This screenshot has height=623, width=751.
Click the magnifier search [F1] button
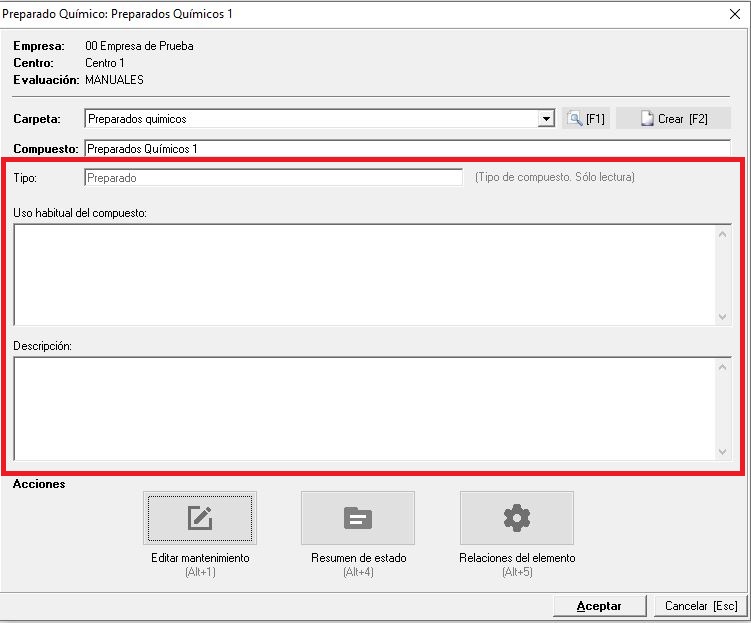click(x=585, y=118)
